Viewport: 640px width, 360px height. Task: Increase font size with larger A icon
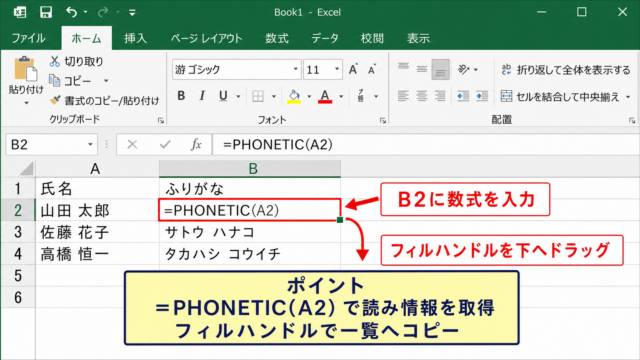point(353,69)
